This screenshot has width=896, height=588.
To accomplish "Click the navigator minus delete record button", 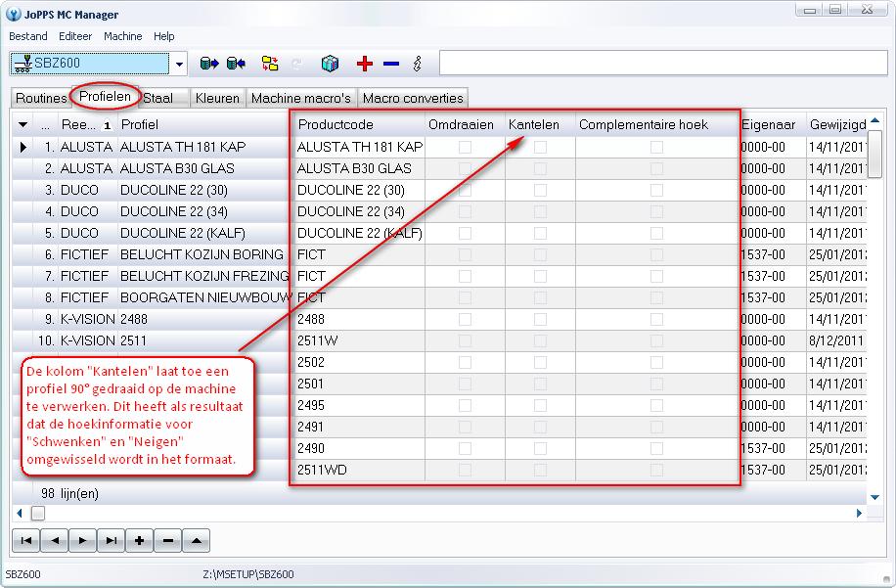I will pyautogui.click(x=168, y=541).
